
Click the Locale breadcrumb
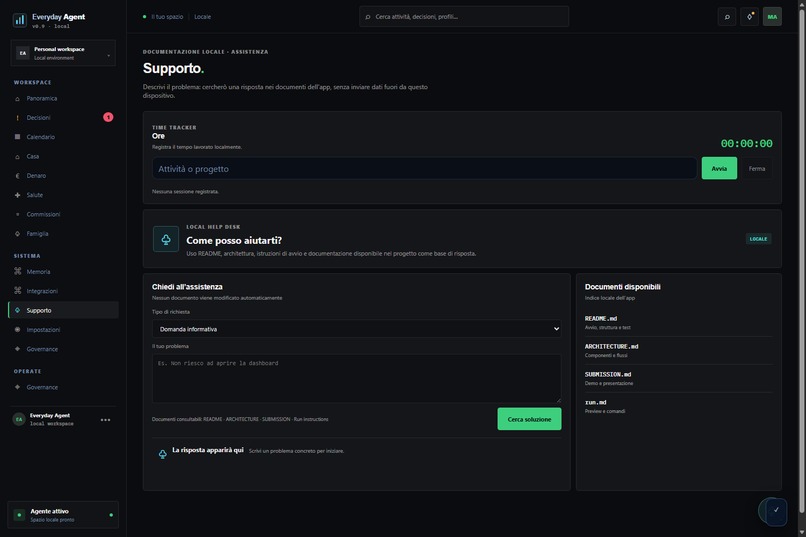pos(203,17)
